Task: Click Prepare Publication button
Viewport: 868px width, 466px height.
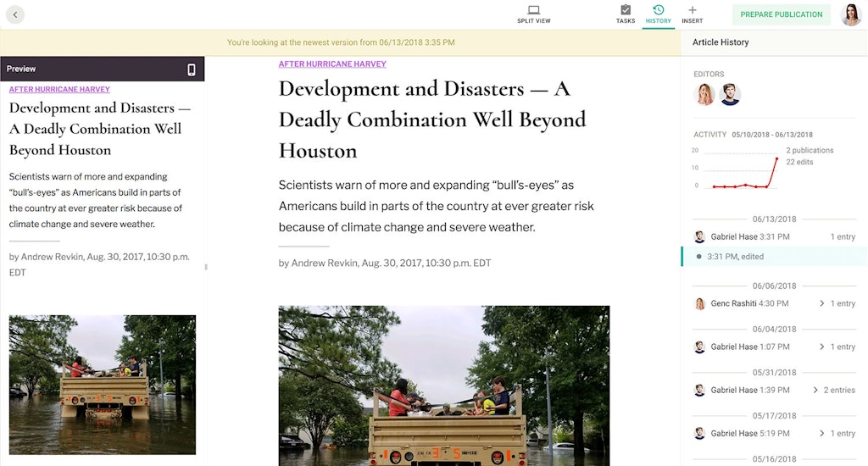Action: (781, 14)
